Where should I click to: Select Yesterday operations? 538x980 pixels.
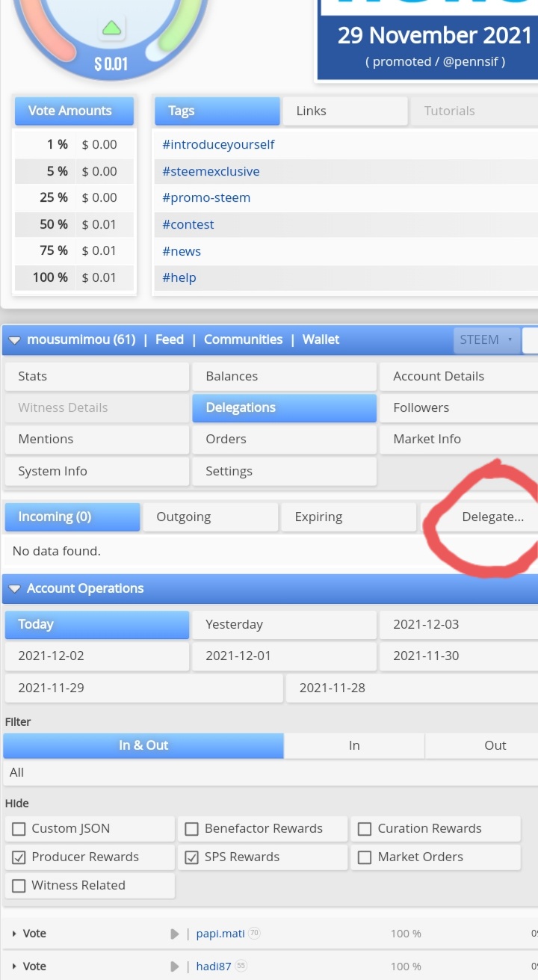click(284, 624)
